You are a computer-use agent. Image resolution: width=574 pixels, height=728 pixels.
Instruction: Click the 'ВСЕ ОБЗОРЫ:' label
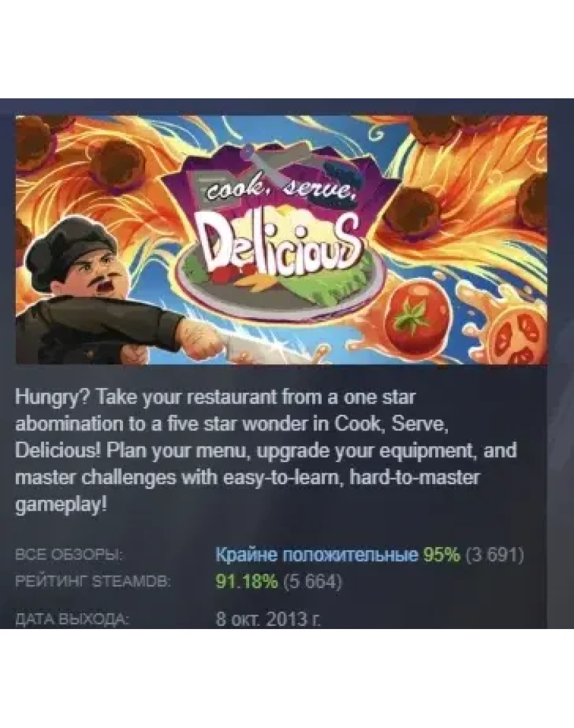[x=69, y=555]
